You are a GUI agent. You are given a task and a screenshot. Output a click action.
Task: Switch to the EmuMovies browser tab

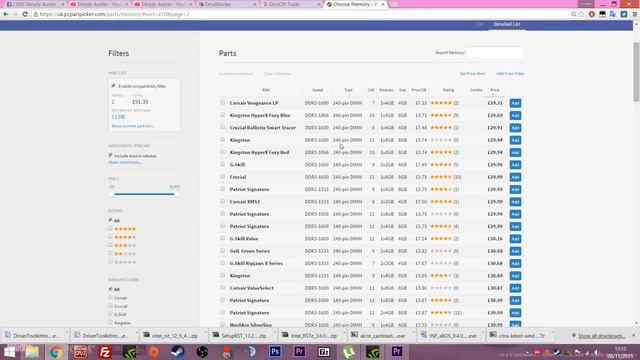(x=227, y=4)
